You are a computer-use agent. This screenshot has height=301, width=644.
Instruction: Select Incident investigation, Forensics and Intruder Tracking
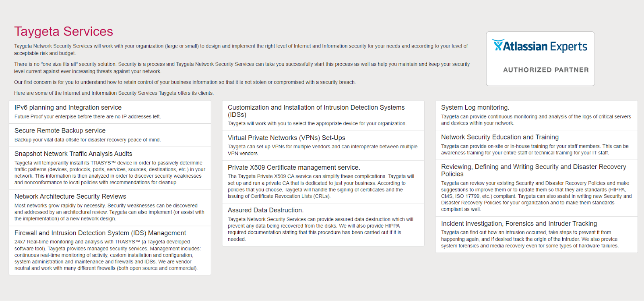[519, 224]
